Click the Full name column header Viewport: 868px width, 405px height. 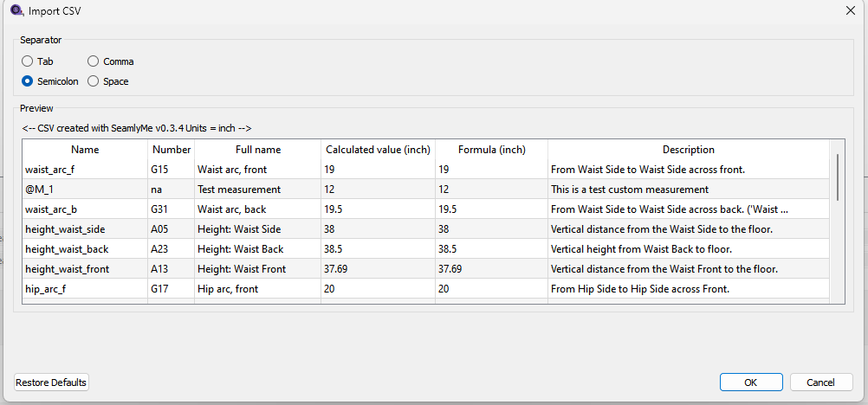point(257,150)
